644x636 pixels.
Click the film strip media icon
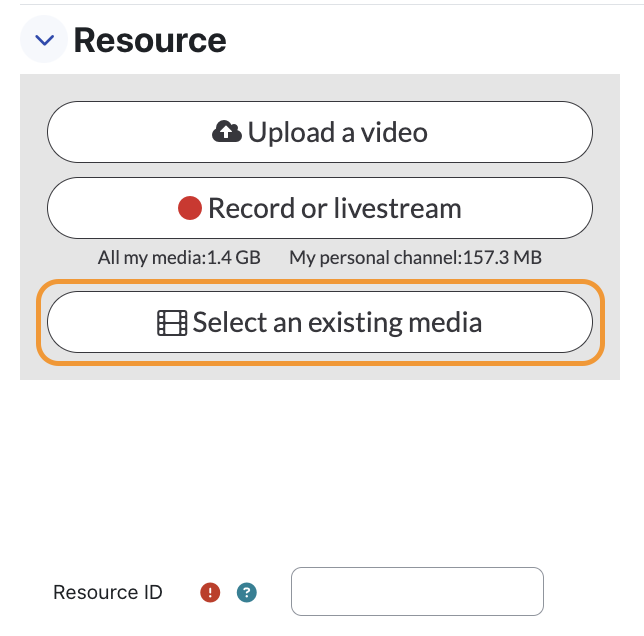coord(172,323)
